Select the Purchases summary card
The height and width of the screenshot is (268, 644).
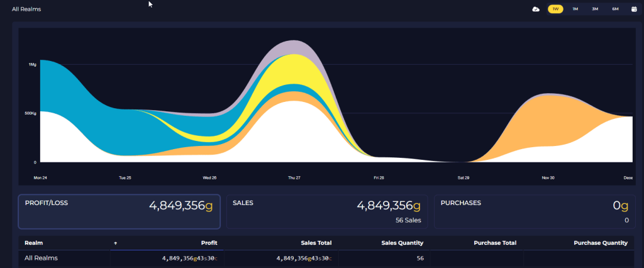point(534,211)
